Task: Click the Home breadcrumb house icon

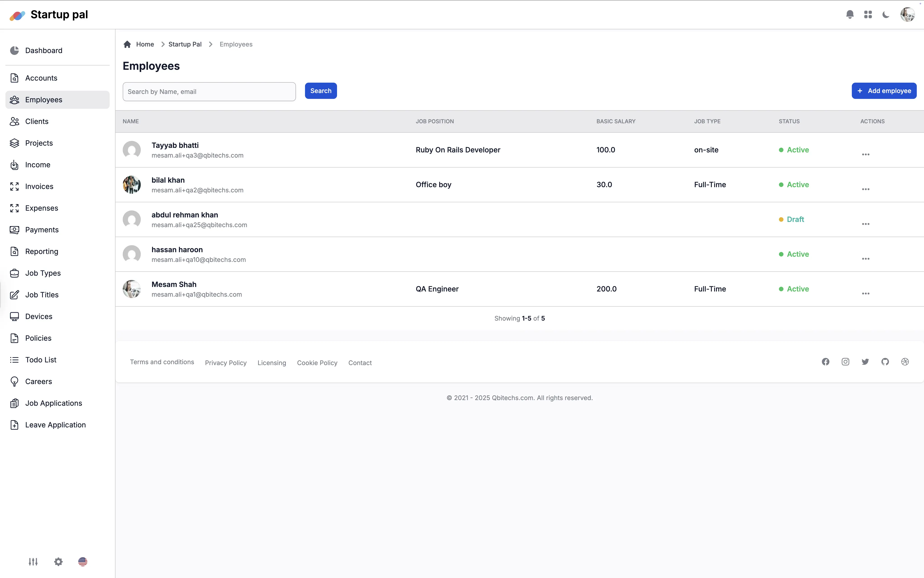Action: [127, 44]
